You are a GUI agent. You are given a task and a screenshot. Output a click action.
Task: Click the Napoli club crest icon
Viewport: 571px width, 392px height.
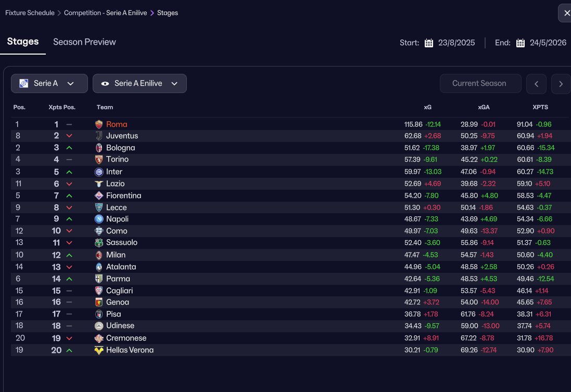[x=99, y=219]
